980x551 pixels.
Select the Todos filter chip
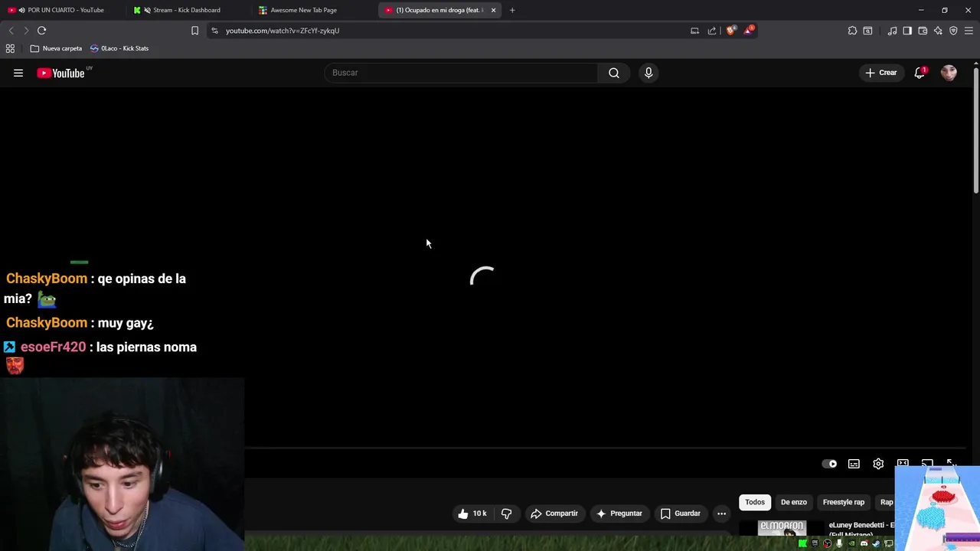(755, 502)
